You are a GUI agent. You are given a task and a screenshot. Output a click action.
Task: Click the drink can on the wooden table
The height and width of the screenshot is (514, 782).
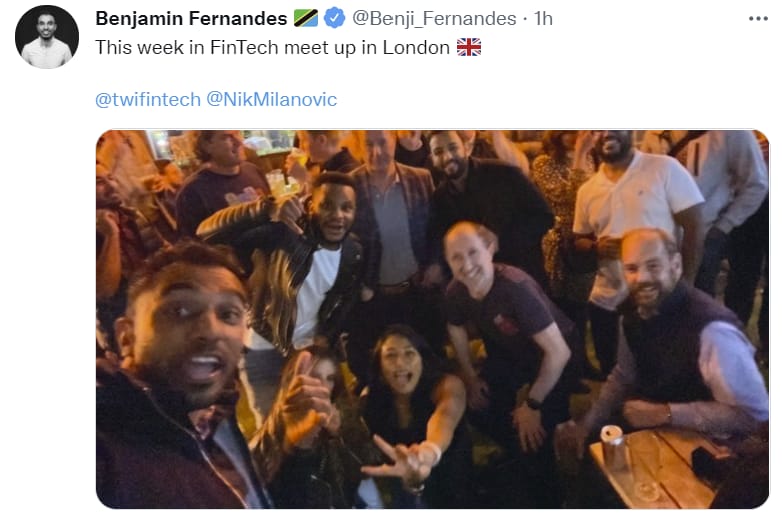[612, 447]
